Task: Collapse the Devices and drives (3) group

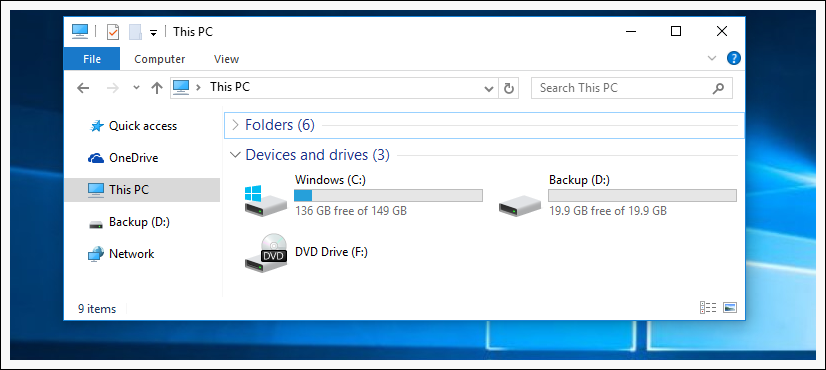Action: 235,155
